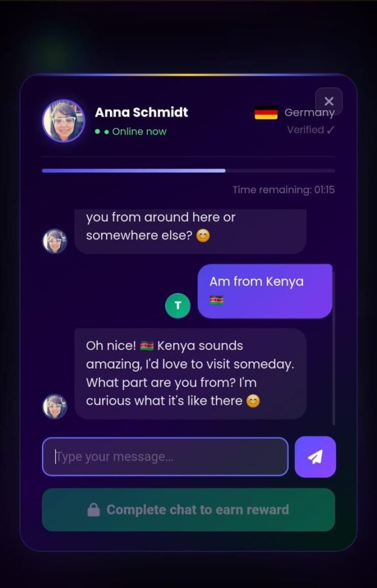Click the 'Am from Kenya' message bubble
377x588 pixels.
point(265,291)
